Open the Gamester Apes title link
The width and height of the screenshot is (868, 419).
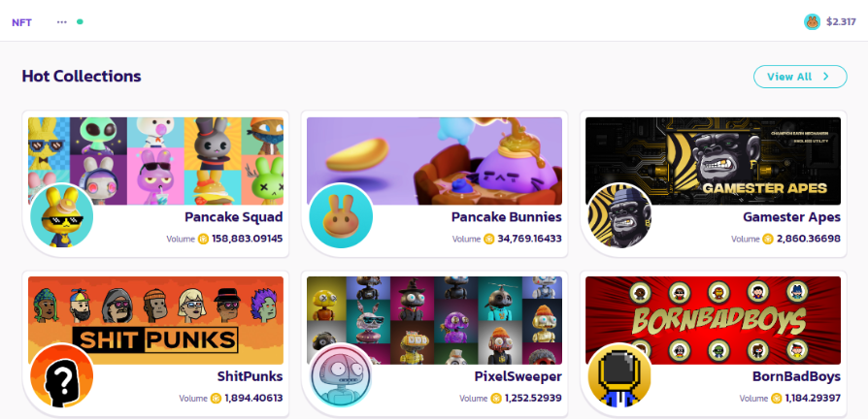click(791, 216)
